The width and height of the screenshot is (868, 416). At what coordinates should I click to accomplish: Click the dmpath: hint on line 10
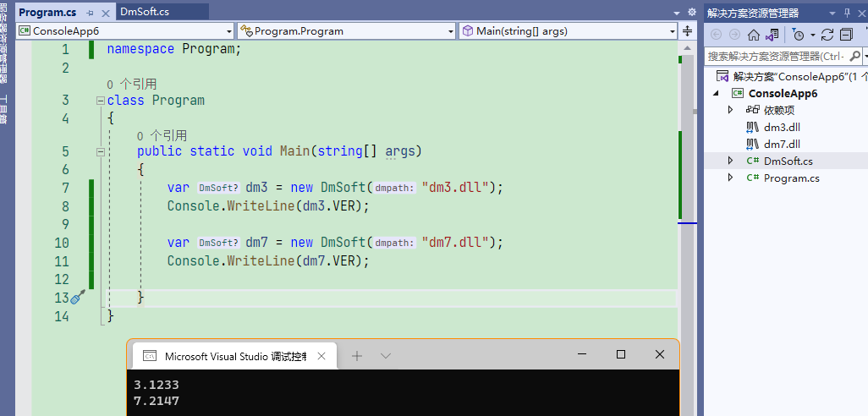tap(394, 243)
